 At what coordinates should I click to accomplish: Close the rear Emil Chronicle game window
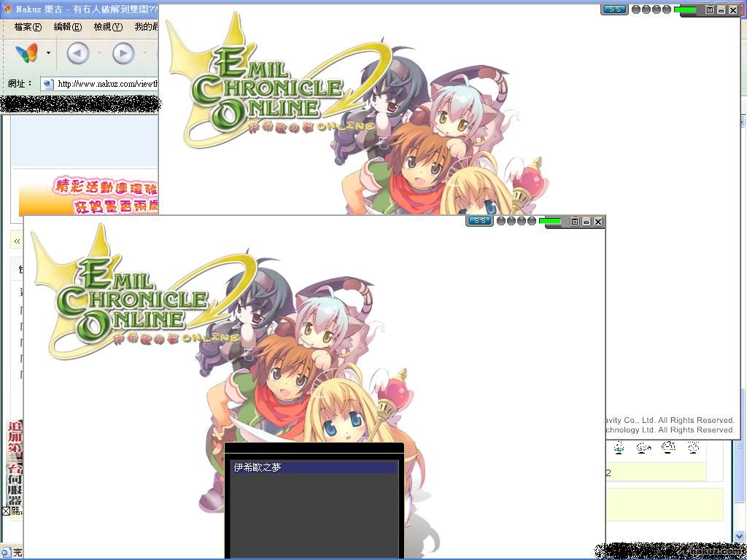pos(733,9)
